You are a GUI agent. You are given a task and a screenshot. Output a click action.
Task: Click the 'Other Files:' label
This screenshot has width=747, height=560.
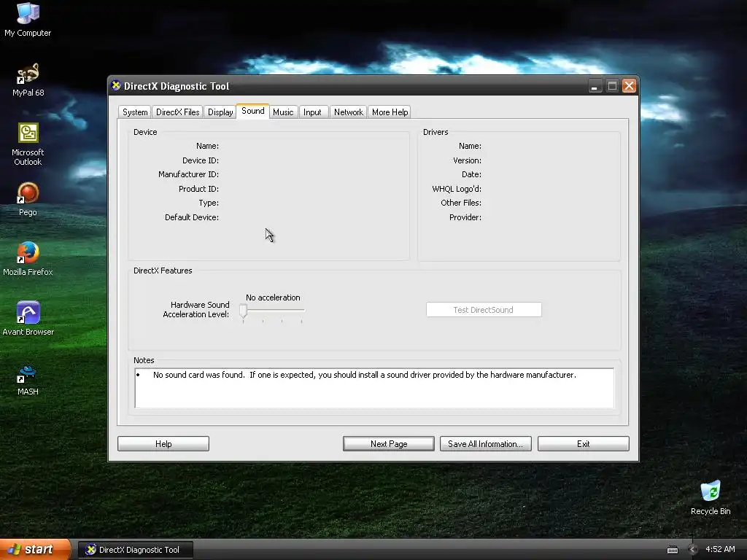[x=461, y=203]
